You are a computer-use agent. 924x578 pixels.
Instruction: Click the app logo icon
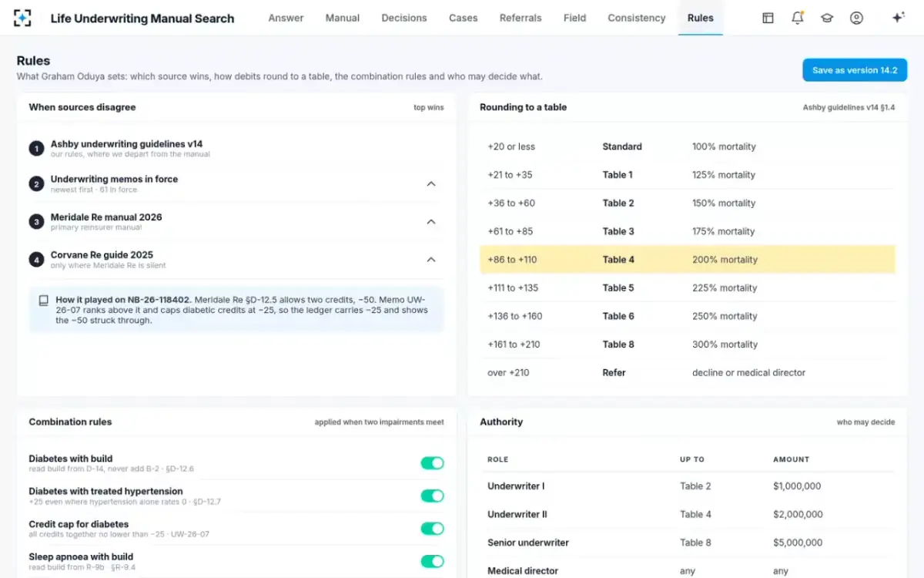coord(22,18)
